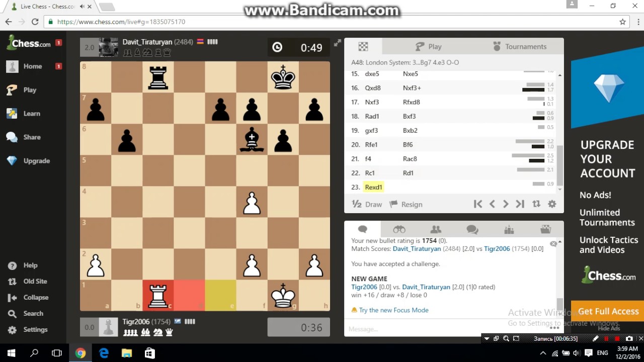This screenshot has width=644, height=362.
Task: Bookmark this page with star
Action: (622, 22)
